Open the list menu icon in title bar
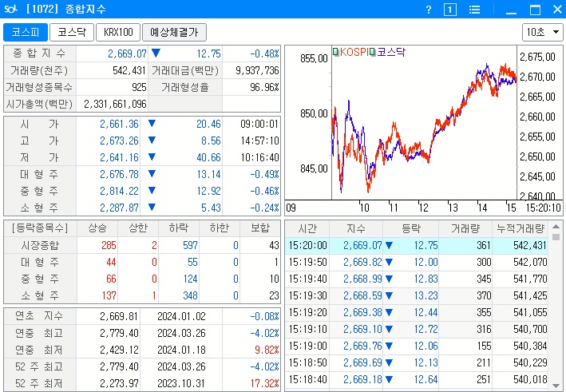This screenshot has width=566, height=392. tap(474, 10)
